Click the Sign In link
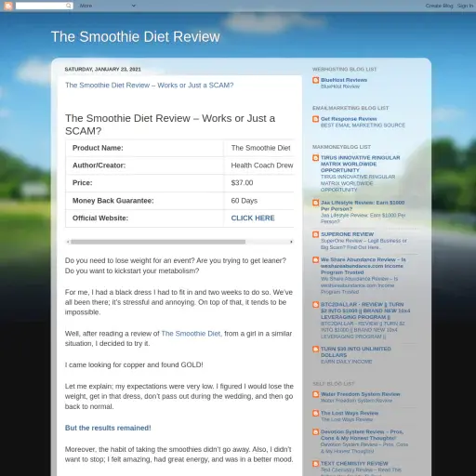 click(465, 6)
